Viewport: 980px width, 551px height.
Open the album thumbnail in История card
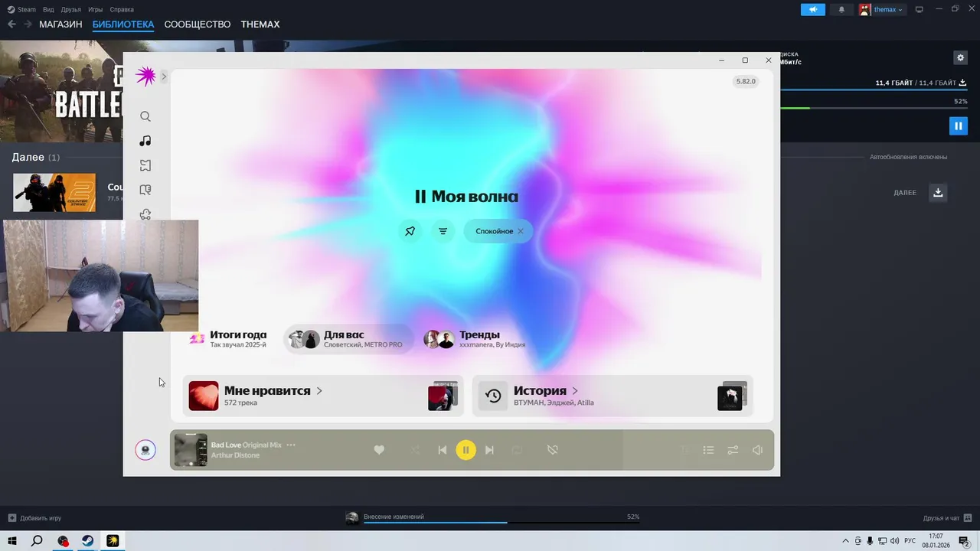730,398
